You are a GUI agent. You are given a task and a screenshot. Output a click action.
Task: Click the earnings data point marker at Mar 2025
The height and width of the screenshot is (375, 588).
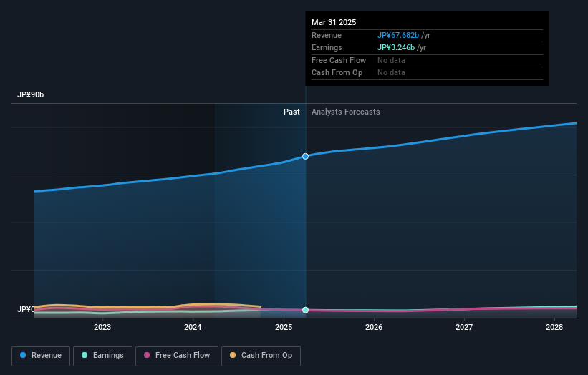(306, 310)
